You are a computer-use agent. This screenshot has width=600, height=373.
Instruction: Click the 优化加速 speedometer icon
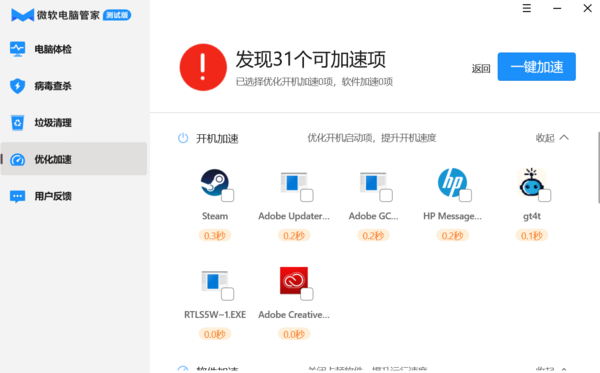point(17,160)
